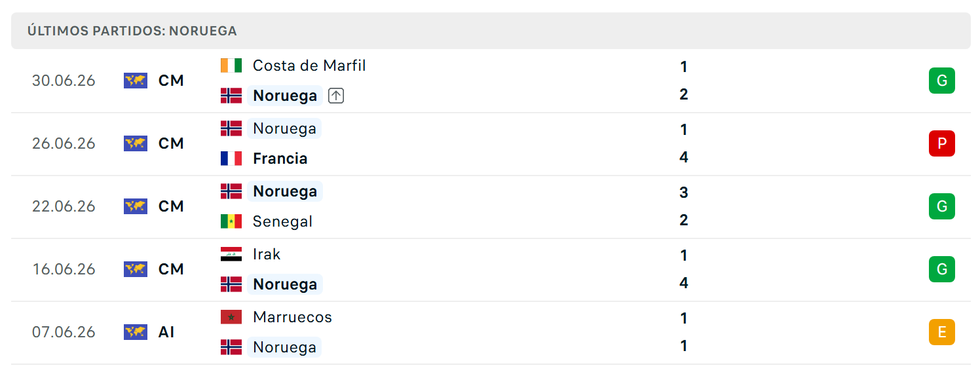Select the Últimos Partidos: Noruega header

tap(132, 31)
